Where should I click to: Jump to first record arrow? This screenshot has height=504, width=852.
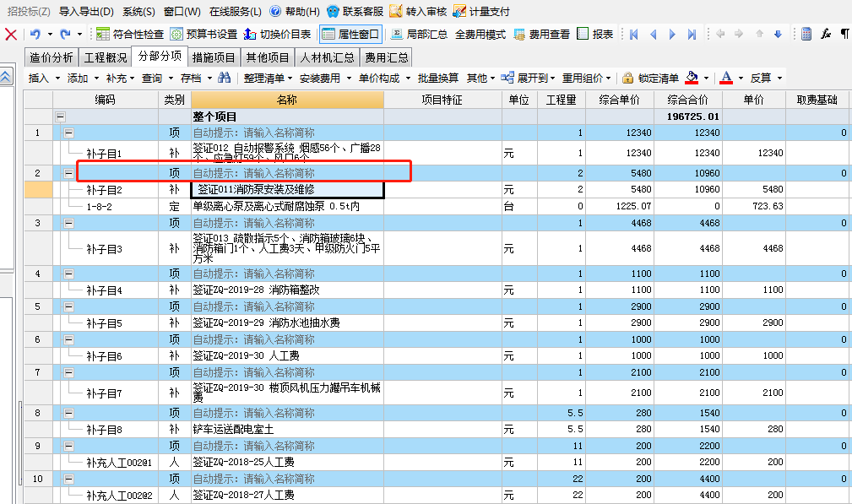pyautogui.click(x=633, y=35)
